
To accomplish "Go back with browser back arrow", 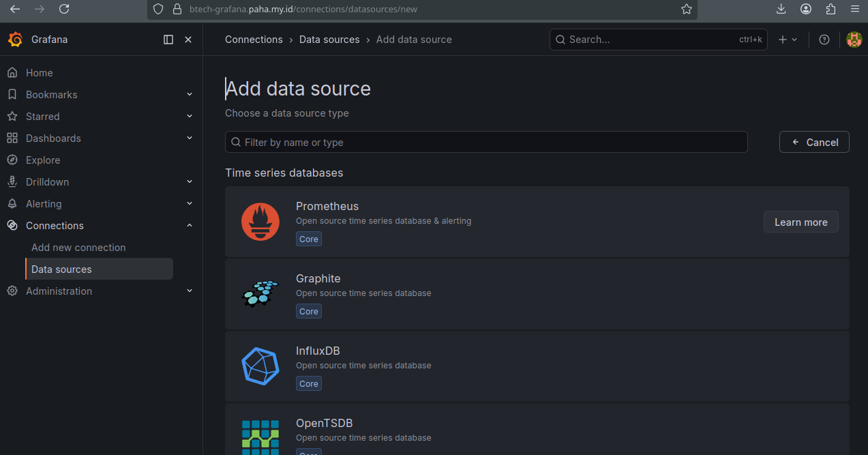I will click(x=15, y=9).
